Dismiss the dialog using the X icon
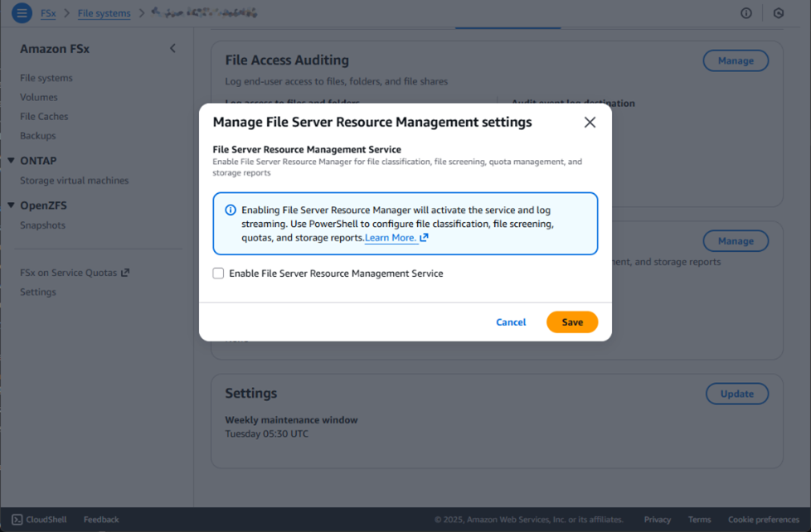The height and width of the screenshot is (532, 811). [x=590, y=121]
